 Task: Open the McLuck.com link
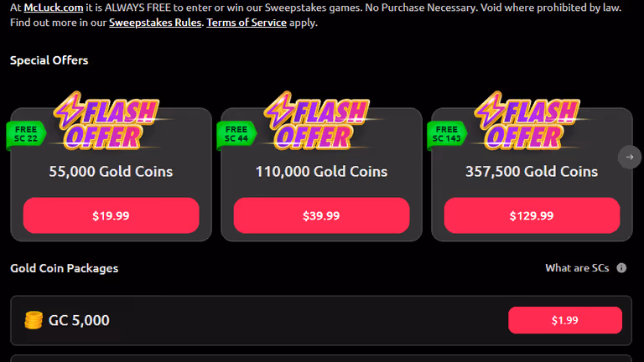[54, 8]
